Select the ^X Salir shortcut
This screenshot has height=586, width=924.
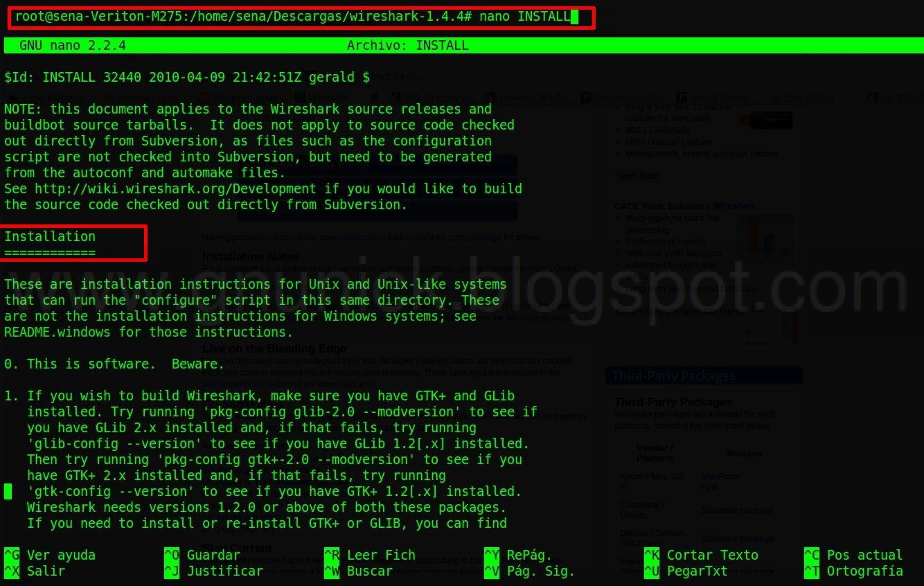[x=35, y=571]
